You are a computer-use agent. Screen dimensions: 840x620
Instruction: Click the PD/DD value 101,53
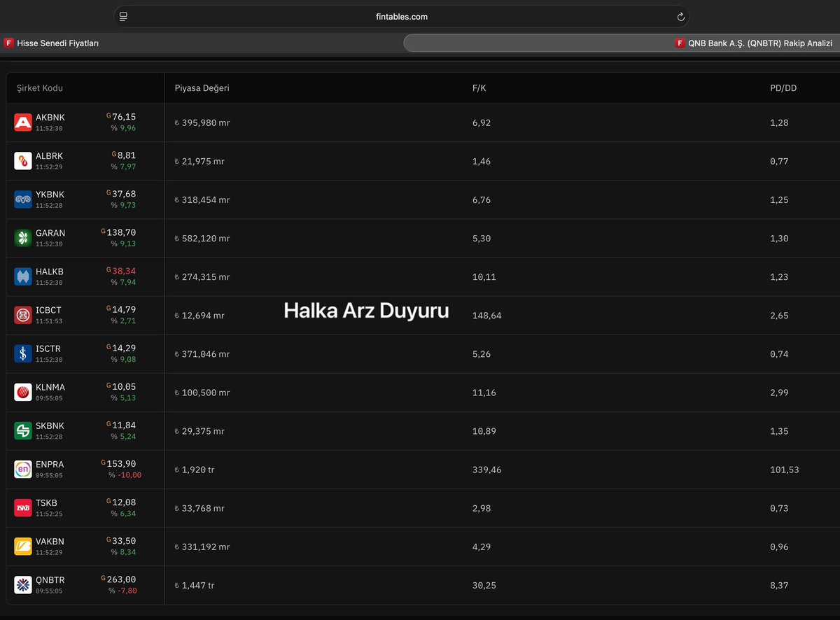click(784, 470)
